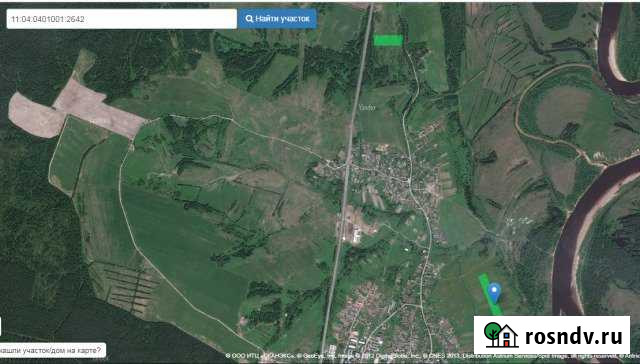Click the cadastral number search field
The image size is (640, 364).
click(x=122, y=19)
